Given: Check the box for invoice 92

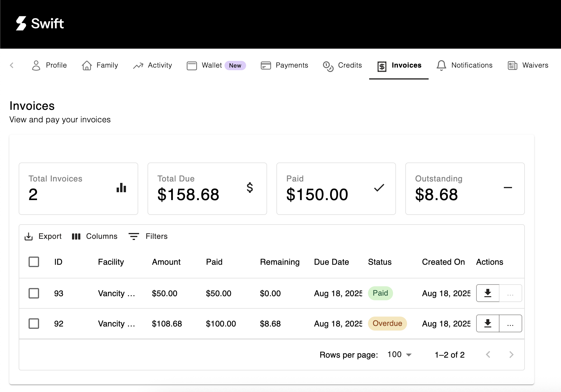Looking at the screenshot, I should pos(34,324).
